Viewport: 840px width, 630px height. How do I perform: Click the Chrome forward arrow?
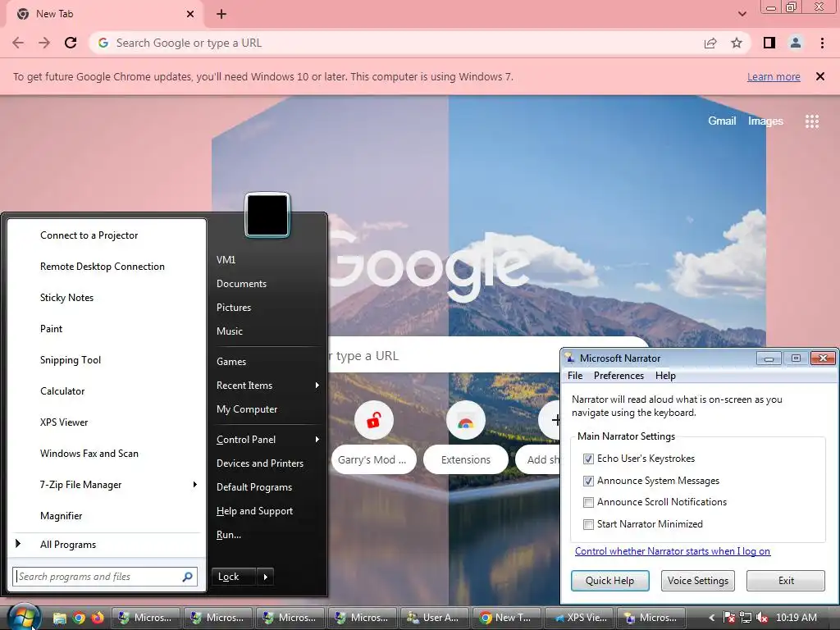[x=44, y=43]
